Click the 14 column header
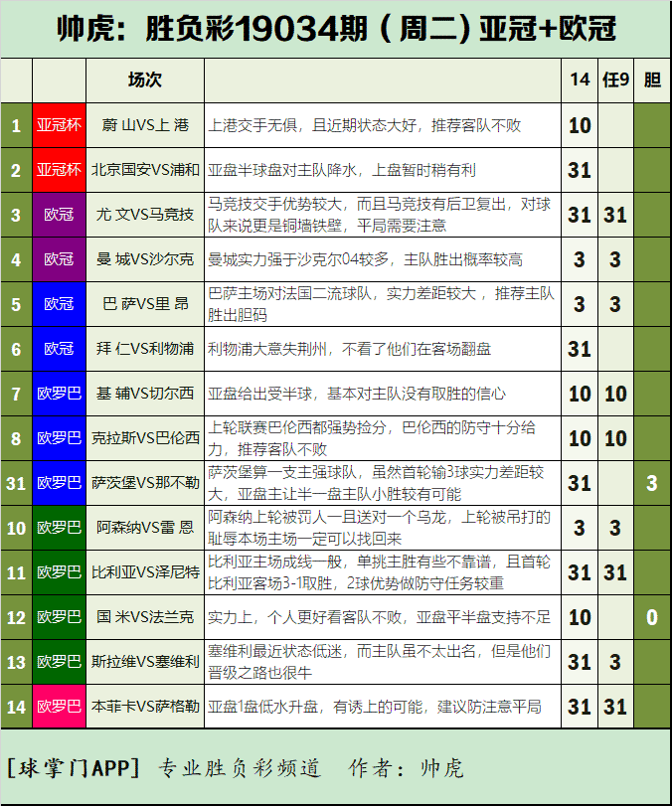The width and height of the screenshot is (672, 806). (580, 80)
